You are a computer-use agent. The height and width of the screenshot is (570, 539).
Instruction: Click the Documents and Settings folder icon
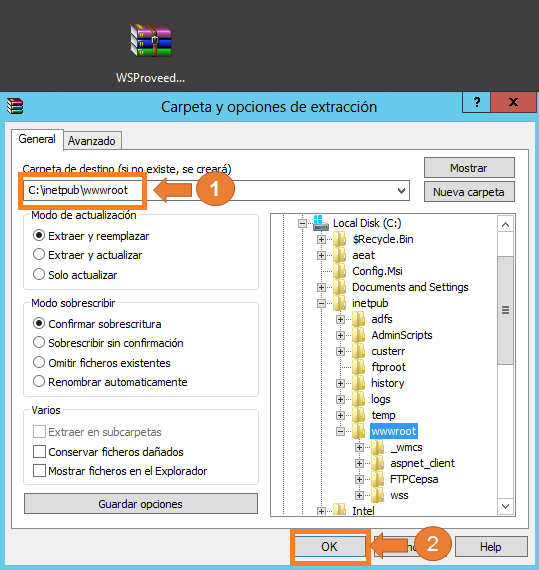click(339, 287)
